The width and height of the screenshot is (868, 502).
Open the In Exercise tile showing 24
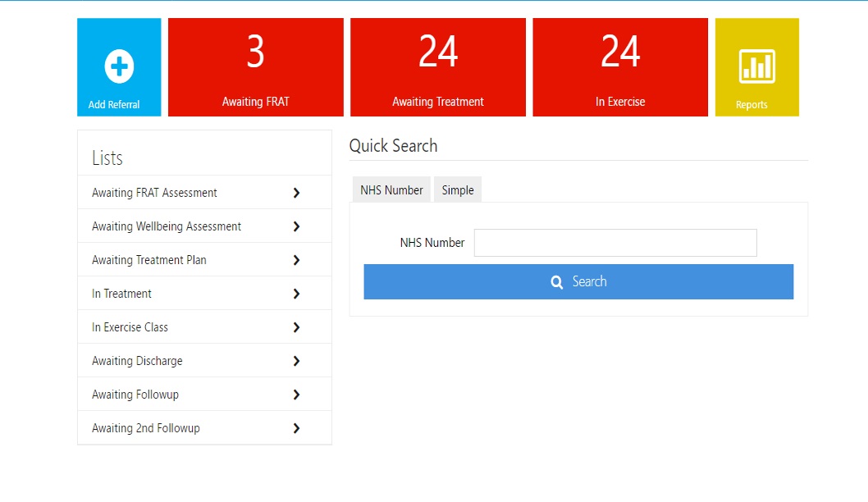[x=620, y=67]
